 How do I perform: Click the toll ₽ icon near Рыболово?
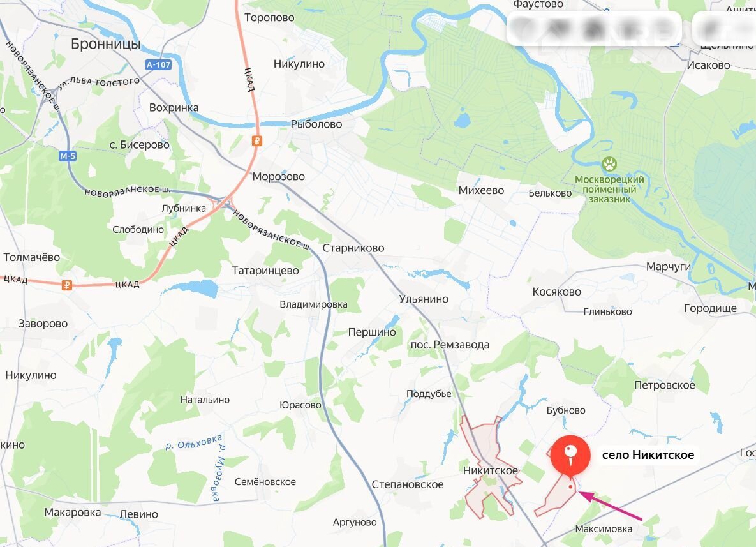pyautogui.click(x=257, y=141)
